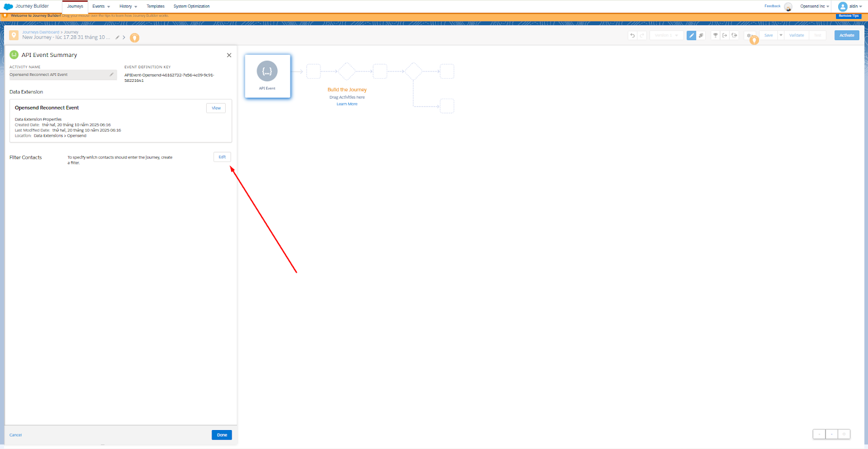This screenshot has height=449, width=868.
Task: Switch to the Templates tab
Action: [x=155, y=7]
